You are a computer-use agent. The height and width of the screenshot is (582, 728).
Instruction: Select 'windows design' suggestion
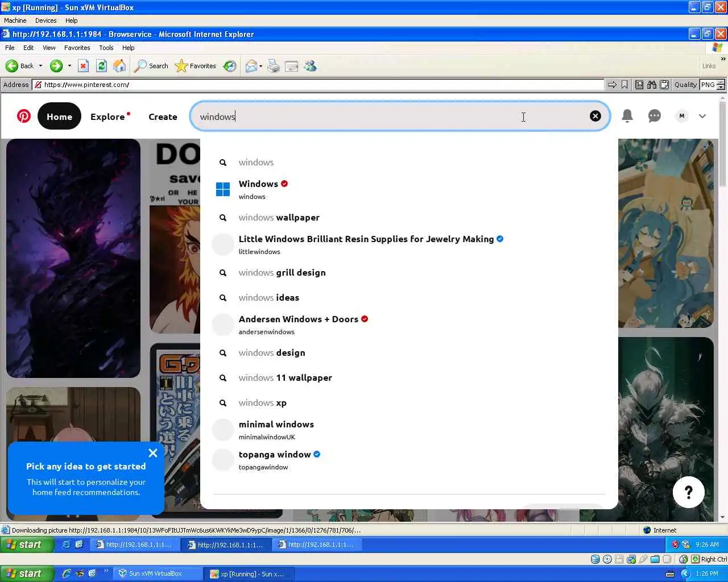click(409, 352)
